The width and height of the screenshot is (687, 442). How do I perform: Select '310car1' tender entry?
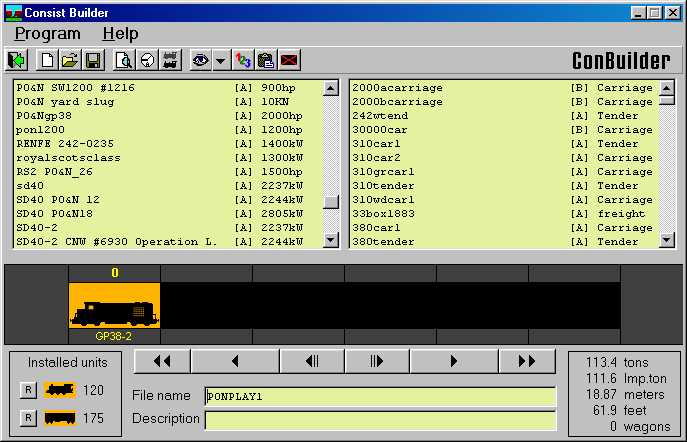504,144
